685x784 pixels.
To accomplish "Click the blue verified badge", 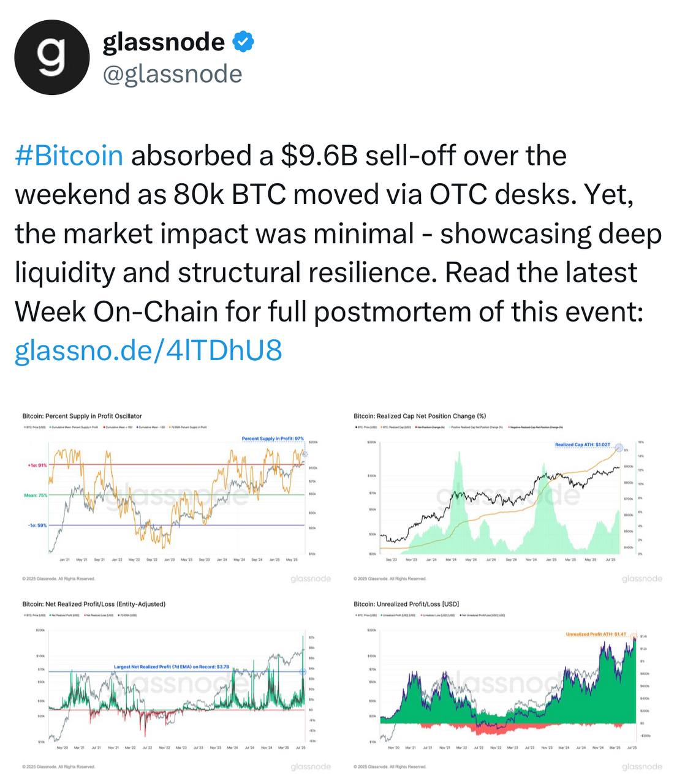I will tap(244, 42).
